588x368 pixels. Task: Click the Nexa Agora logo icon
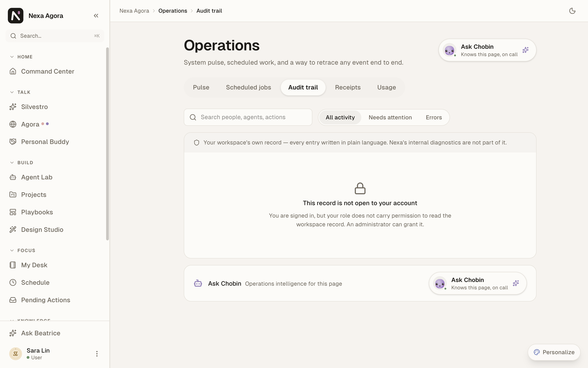coord(16,16)
